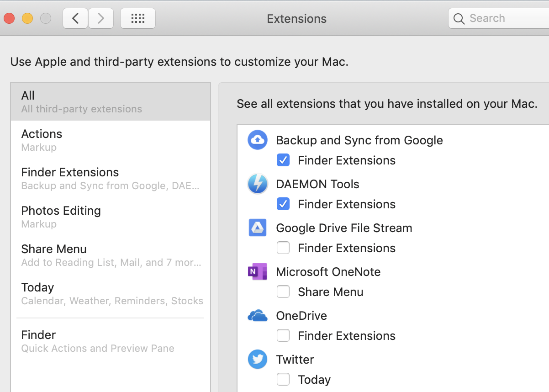
Task: Select the Share Menu category
Action: (x=111, y=255)
